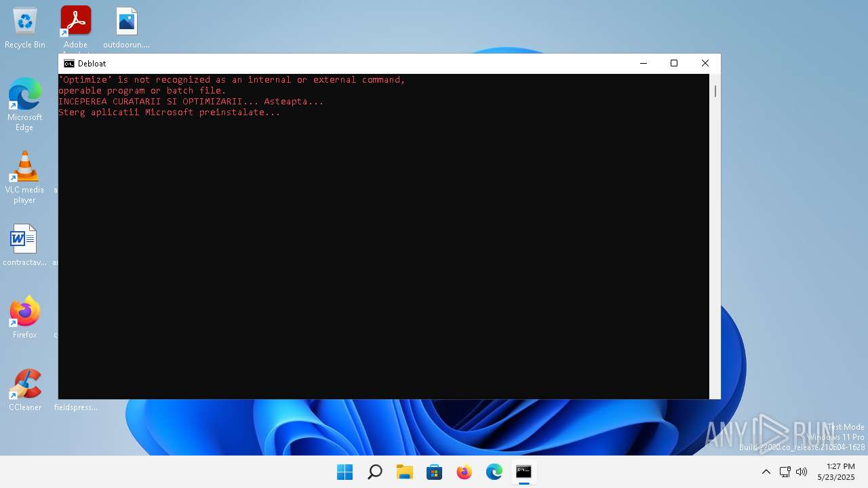The image size is (868, 488).
Task: Open File Explorer from the taskbar
Action: 405,472
